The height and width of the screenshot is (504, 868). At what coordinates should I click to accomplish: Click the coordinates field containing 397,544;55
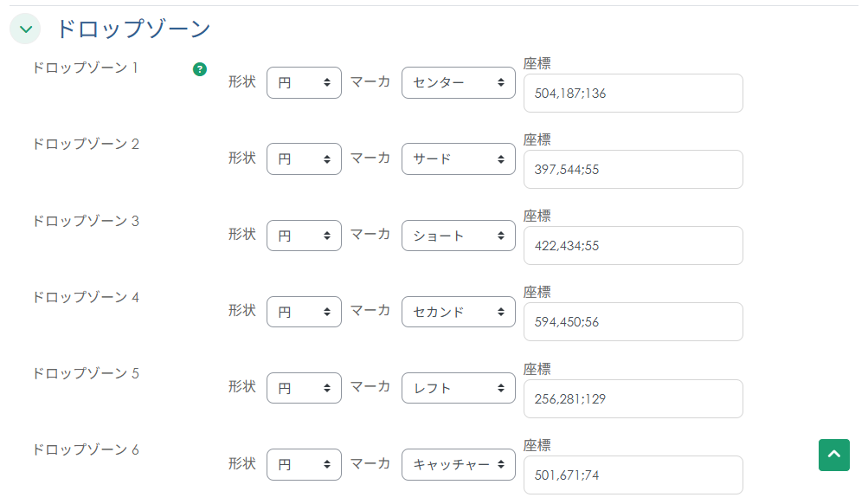click(x=633, y=170)
